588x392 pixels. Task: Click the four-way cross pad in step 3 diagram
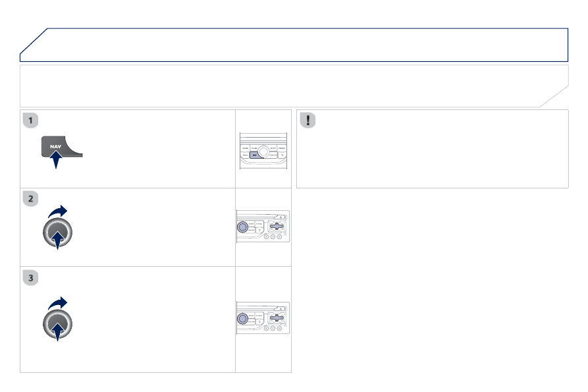[277, 318]
